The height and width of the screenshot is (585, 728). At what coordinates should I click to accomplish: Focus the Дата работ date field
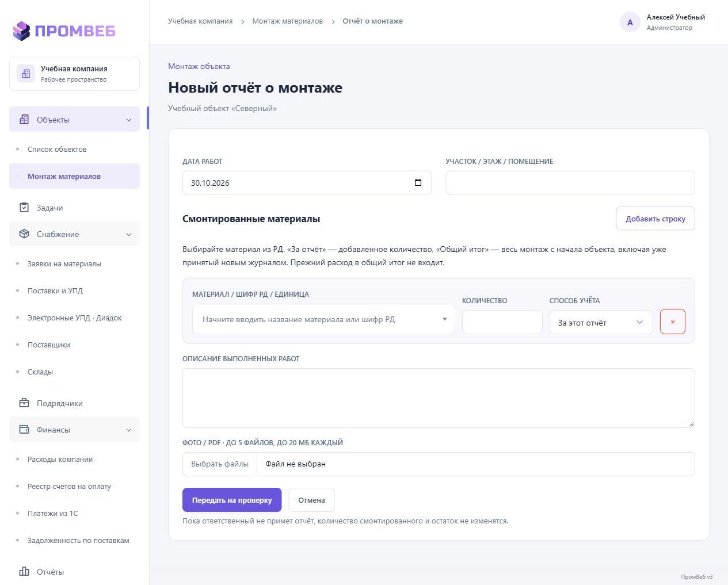[307, 182]
